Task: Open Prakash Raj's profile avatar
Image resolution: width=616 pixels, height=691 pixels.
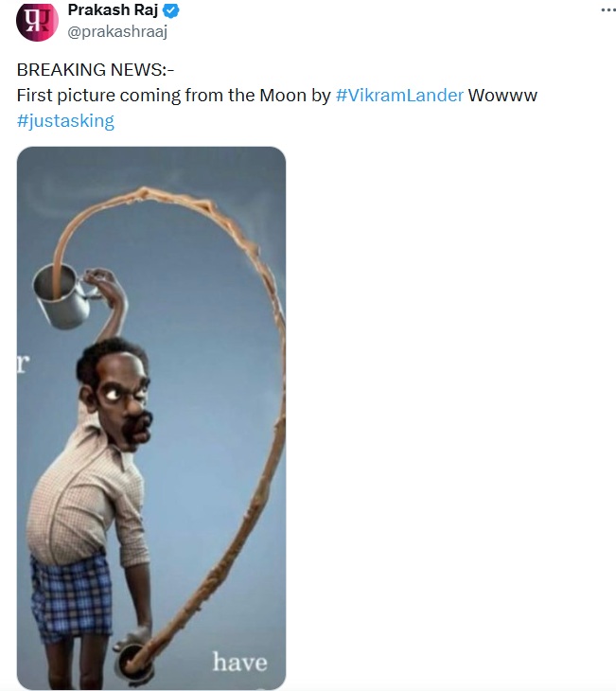Action: tap(37, 22)
